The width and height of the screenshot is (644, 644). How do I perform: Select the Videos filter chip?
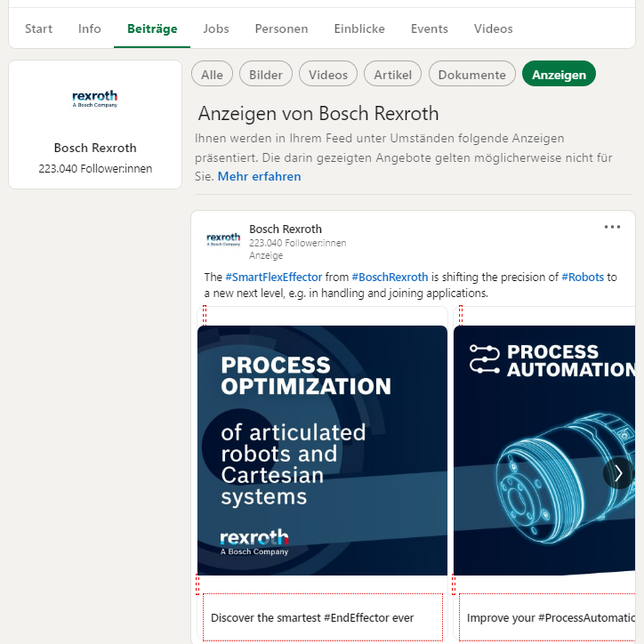(x=328, y=75)
